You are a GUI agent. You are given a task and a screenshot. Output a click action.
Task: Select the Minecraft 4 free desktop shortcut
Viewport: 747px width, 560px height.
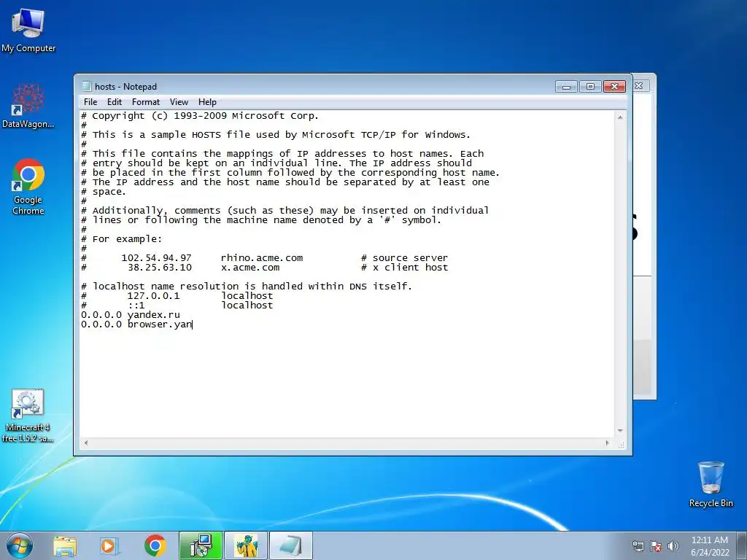tap(28, 416)
